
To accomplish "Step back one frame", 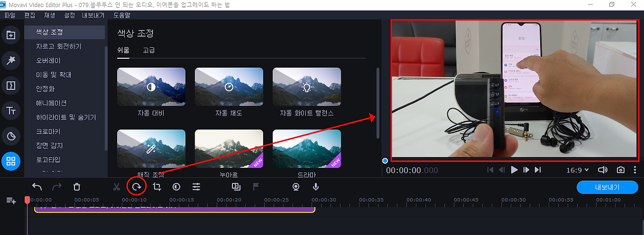I will click(x=502, y=170).
